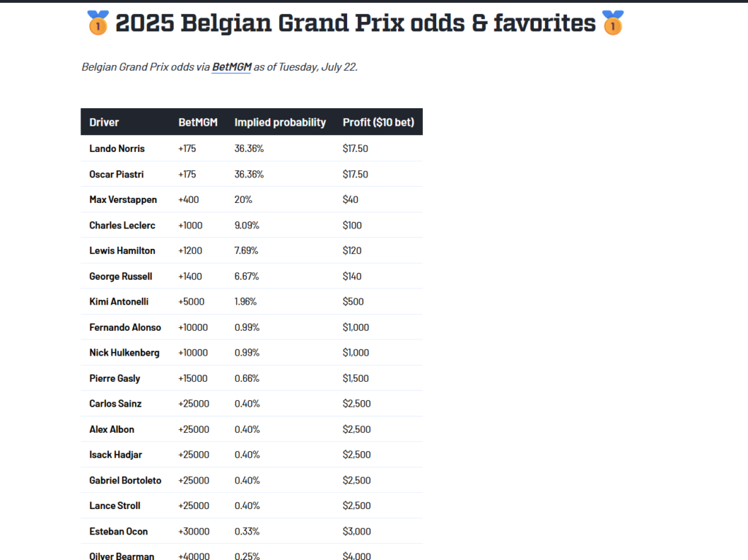Click the gold medal emoji after the title
This screenshot has height=560, width=748.
(613, 23)
